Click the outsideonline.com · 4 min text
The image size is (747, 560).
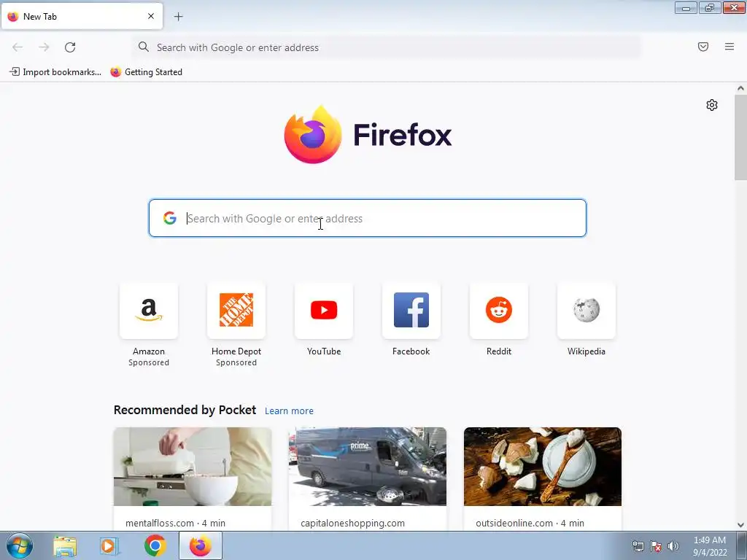[530, 523]
